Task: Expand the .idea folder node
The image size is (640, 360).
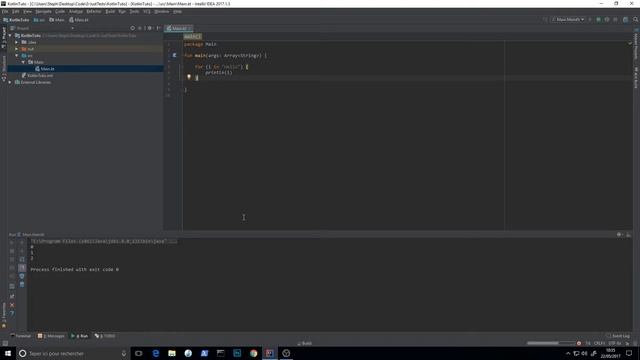Action: (x=17, y=42)
